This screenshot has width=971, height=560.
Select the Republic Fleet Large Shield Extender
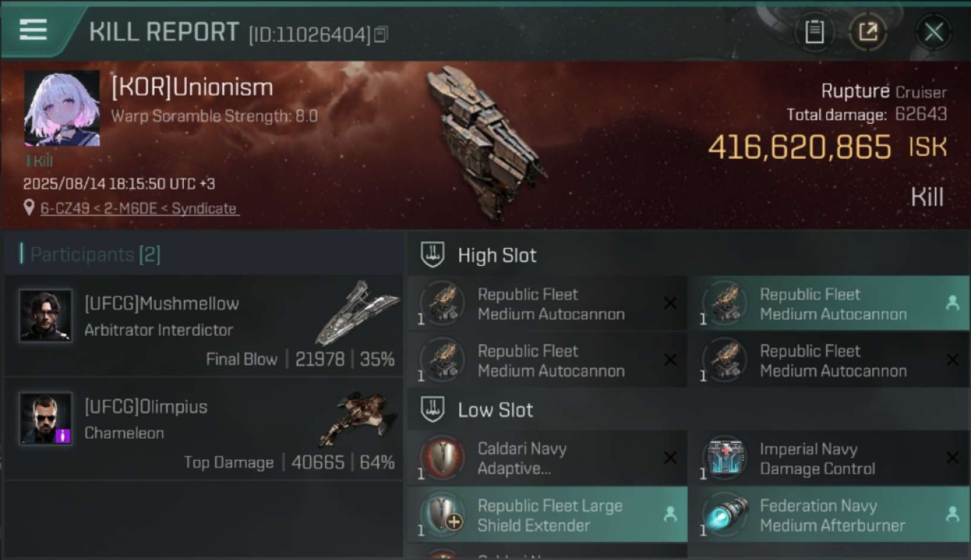547,514
